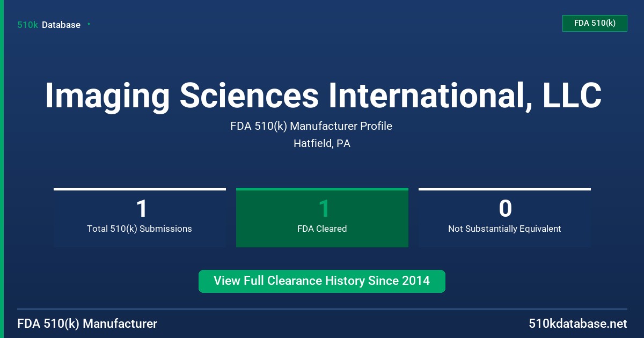Click the FDA 510(k) Manufacturer Profile subtitle
The width and height of the screenshot is (644, 338).
[311, 126]
